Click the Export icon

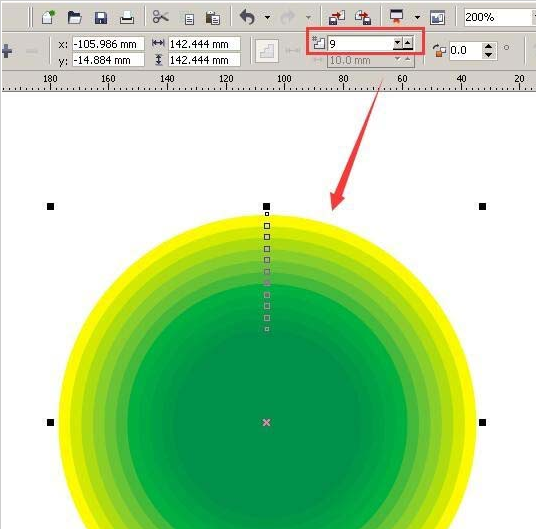pos(363,17)
